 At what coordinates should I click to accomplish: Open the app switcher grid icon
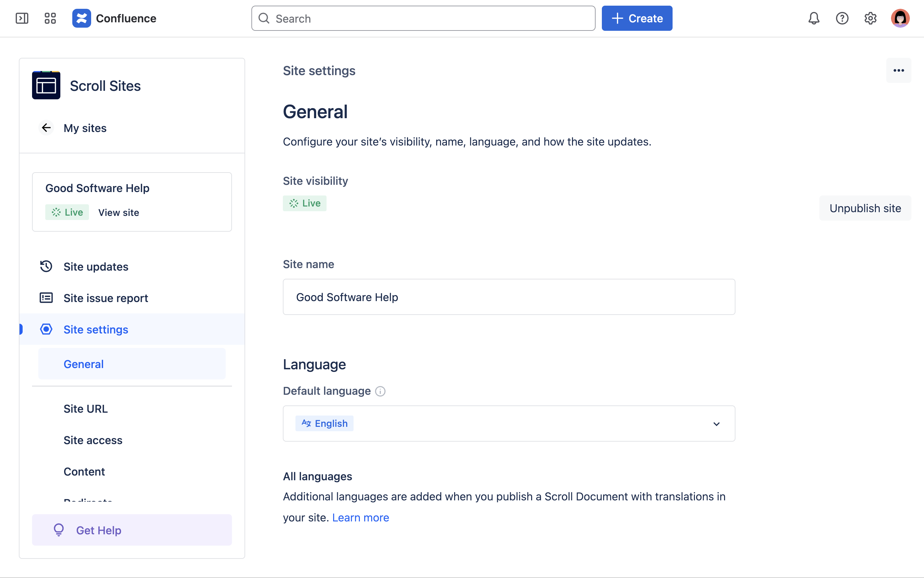pyautogui.click(x=50, y=18)
